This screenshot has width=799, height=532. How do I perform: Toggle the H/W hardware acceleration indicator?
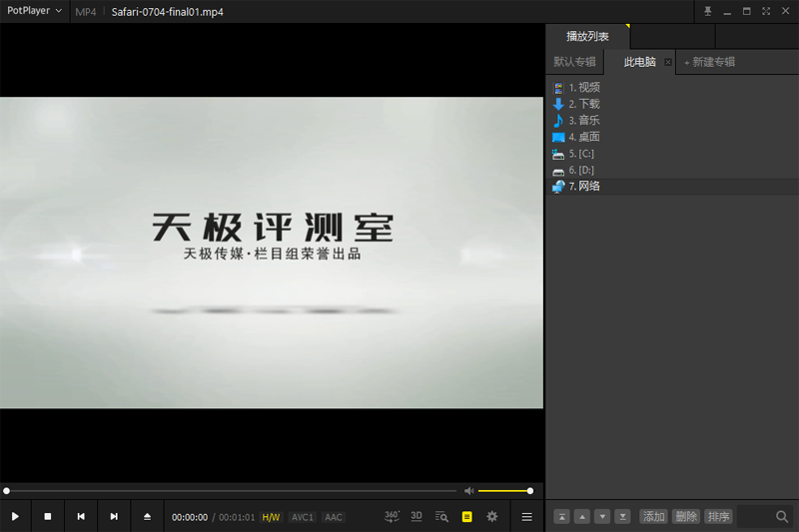(x=271, y=517)
